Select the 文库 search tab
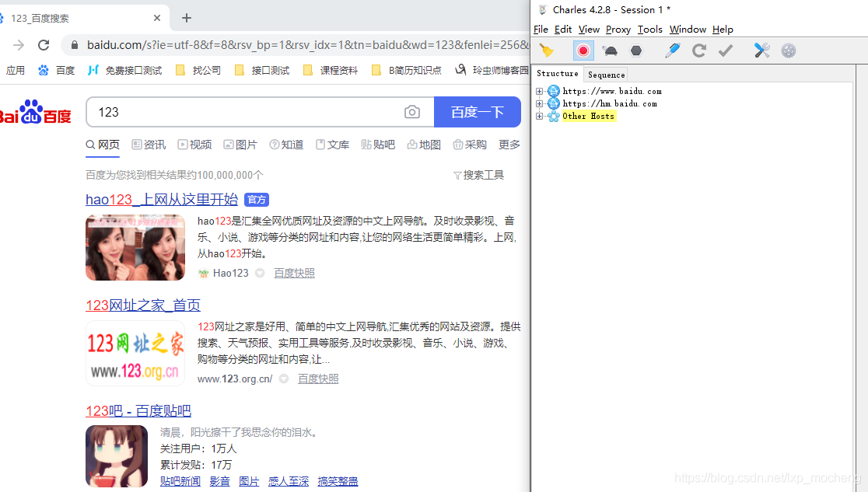The image size is (868, 492). coord(332,145)
